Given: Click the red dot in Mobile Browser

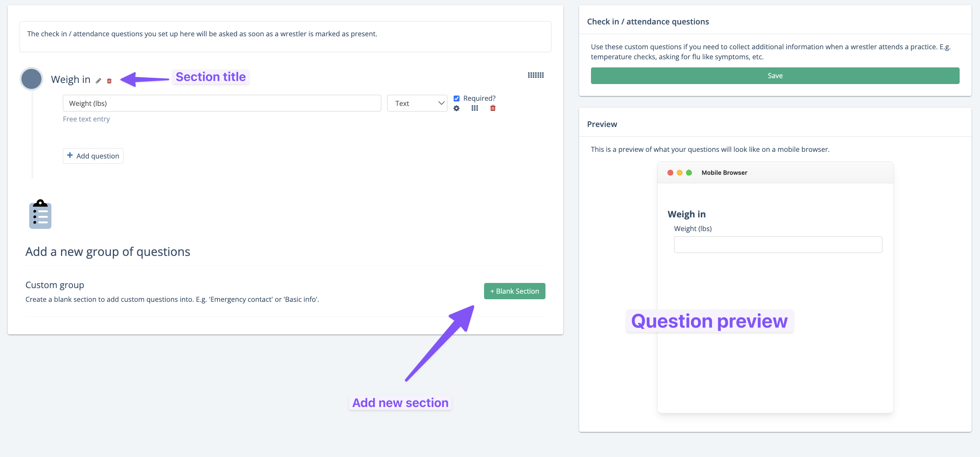Looking at the screenshot, I should pyautogui.click(x=670, y=173).
